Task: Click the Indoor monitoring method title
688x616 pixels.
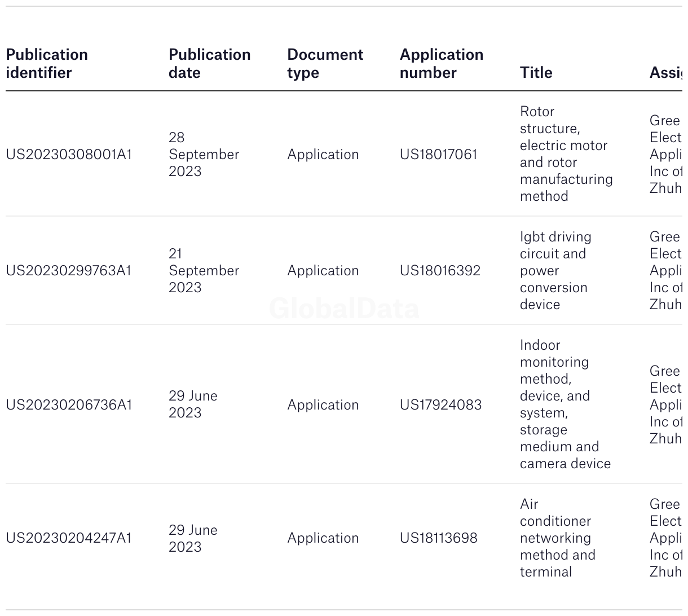Action: (x=565, y=404)
